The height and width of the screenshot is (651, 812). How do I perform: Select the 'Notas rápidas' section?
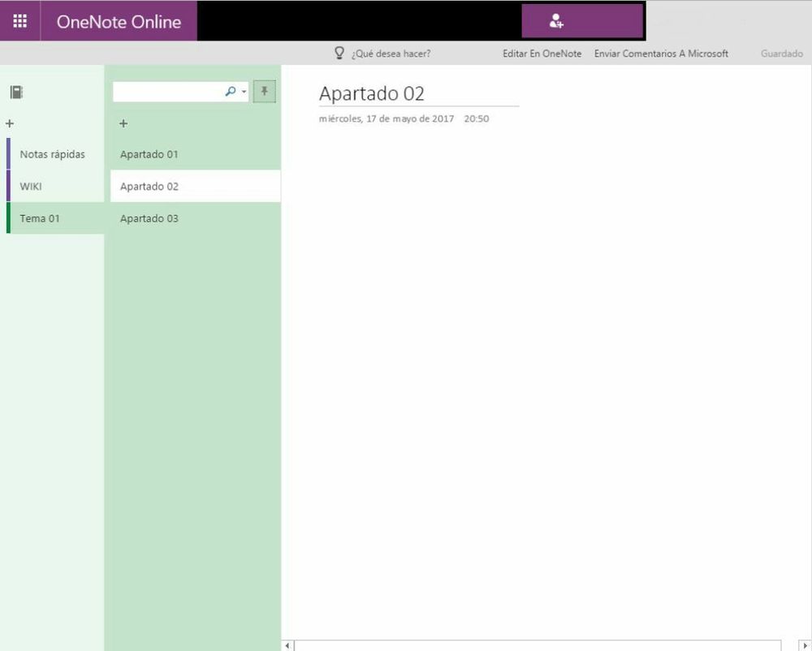tap(55, 153)
